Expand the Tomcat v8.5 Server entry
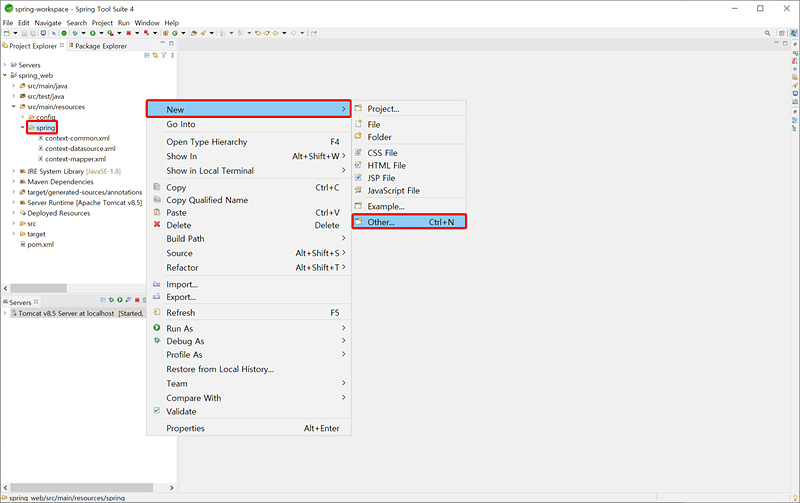 5,313
